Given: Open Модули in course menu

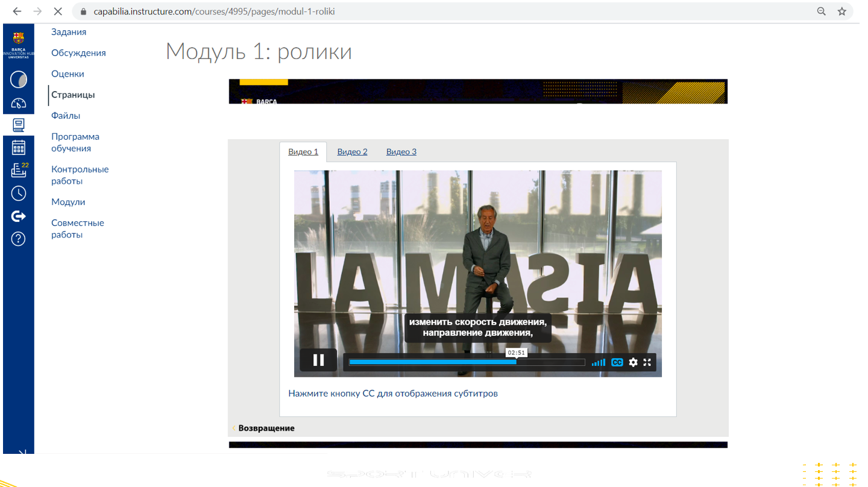Looking at the screenshot, I should point(68,202).
